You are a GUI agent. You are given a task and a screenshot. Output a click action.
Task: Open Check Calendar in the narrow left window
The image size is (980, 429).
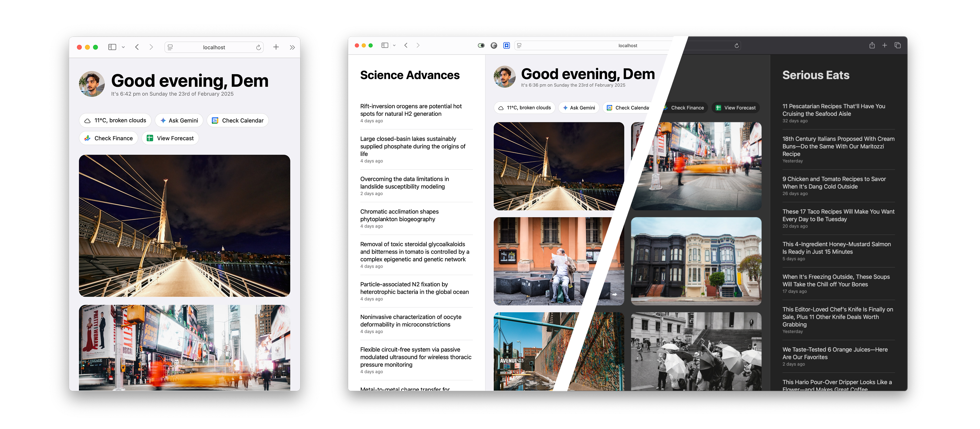pyautogui.click(x=238, y=120)
